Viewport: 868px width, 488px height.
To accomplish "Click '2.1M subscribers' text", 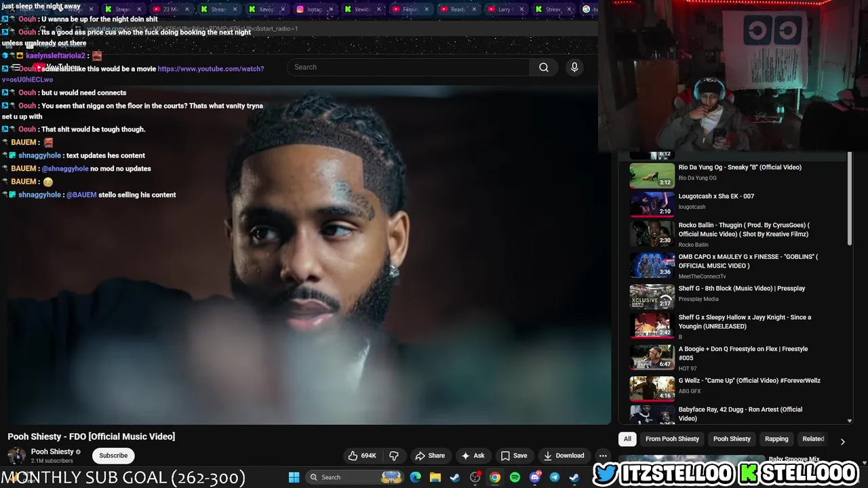I will click(52, 461).
